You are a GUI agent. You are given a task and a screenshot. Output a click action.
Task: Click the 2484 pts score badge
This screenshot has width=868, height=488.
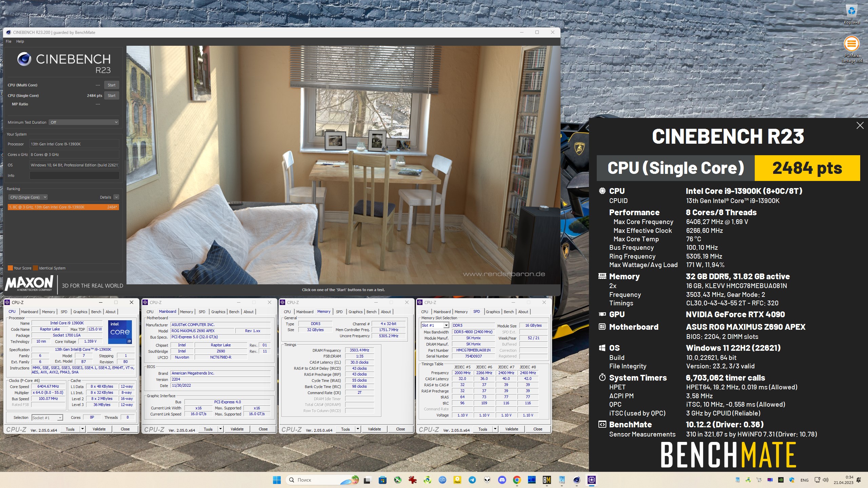click(807, 168)
